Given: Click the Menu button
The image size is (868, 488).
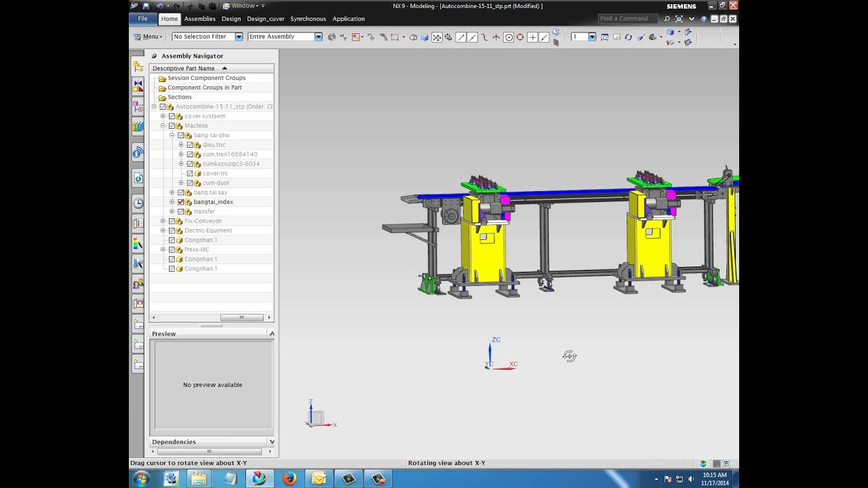Looking at the screenshot, I should tap(148, 37).
